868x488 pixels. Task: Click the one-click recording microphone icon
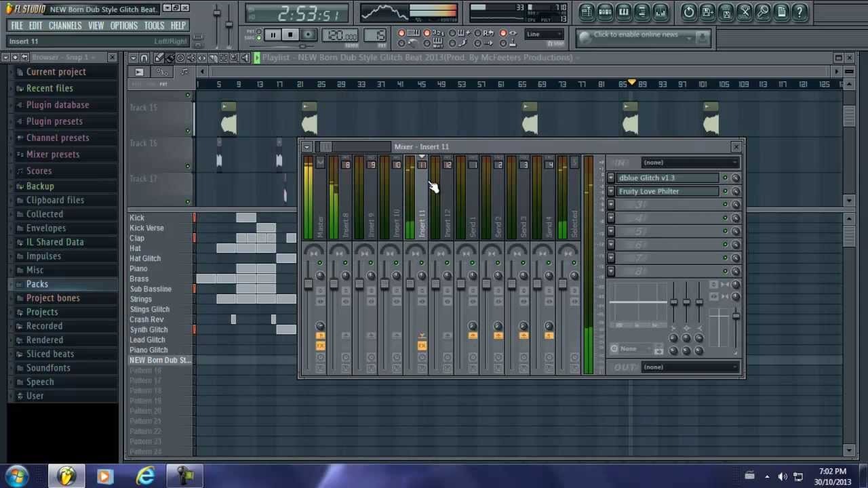click(x=763, y=12)
